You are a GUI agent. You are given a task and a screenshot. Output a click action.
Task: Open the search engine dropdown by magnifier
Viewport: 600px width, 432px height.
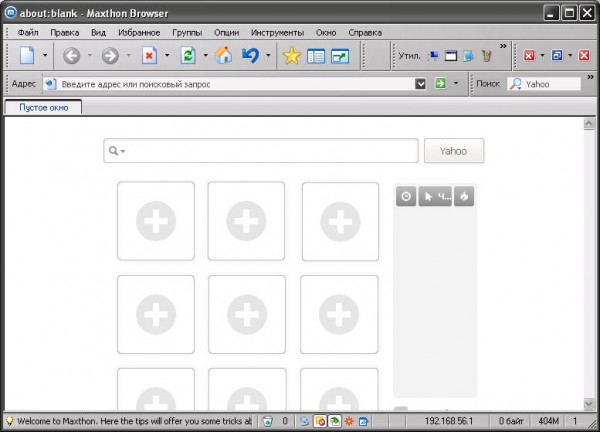click(x=516, y=84)
